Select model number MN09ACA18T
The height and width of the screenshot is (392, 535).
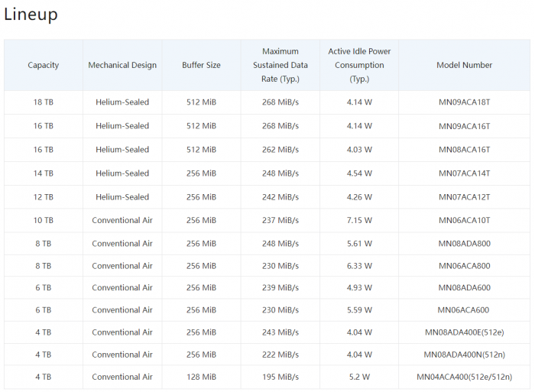click(x=465, y=102)
